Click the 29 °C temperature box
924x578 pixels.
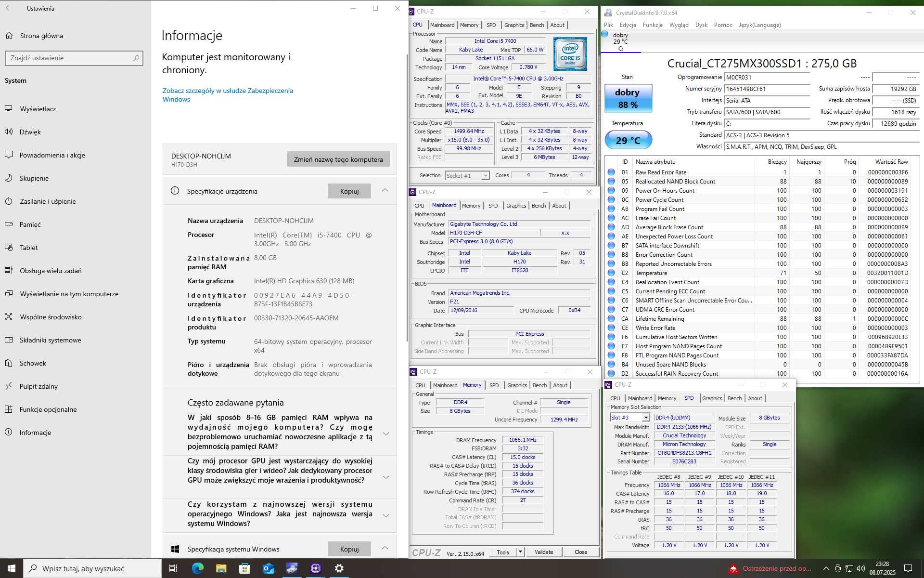coord(628,140)
